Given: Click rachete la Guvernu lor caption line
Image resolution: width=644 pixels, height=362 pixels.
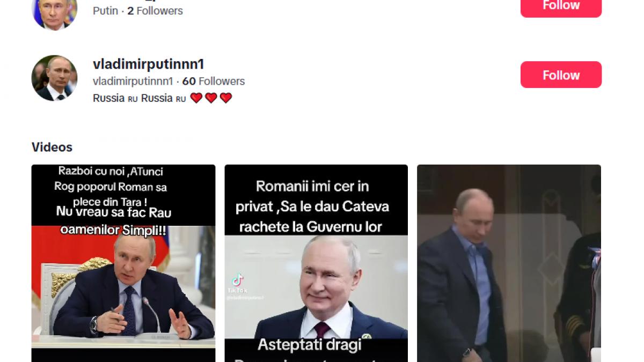Looking at the screenshot, I should click(311, 226).
